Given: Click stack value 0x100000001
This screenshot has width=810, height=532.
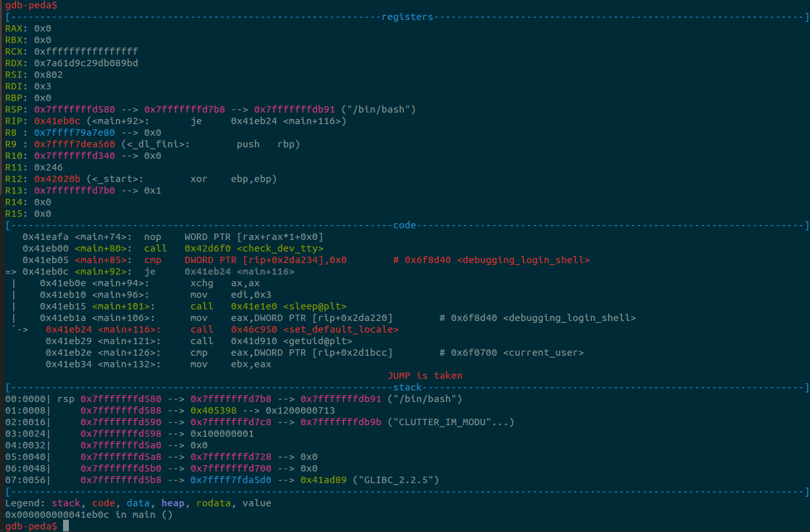Looking at the screenshot, I should point(222,434).
